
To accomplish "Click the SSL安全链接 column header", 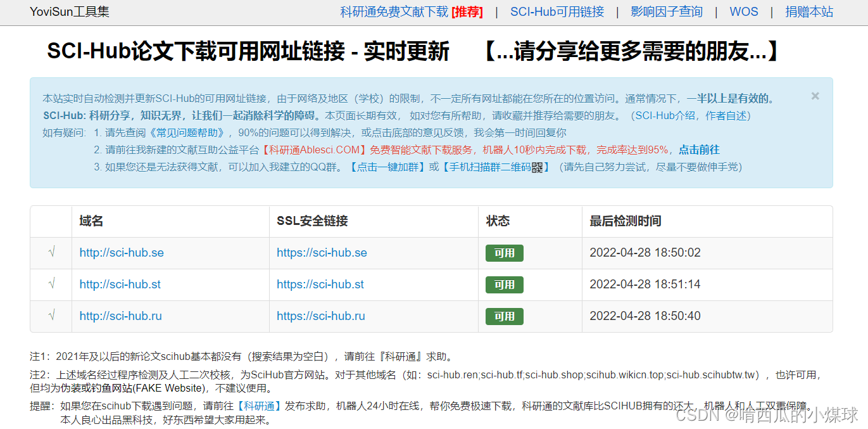I will [x=312, y=221].
